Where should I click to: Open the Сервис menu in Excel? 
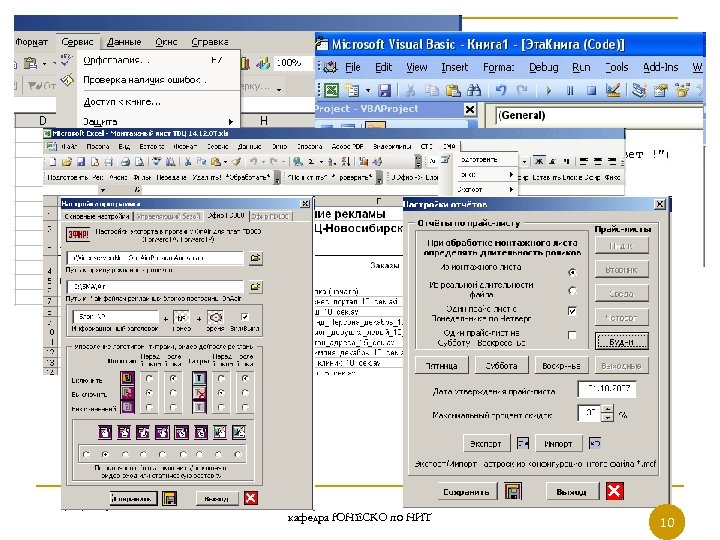click(x=77, y=42)
